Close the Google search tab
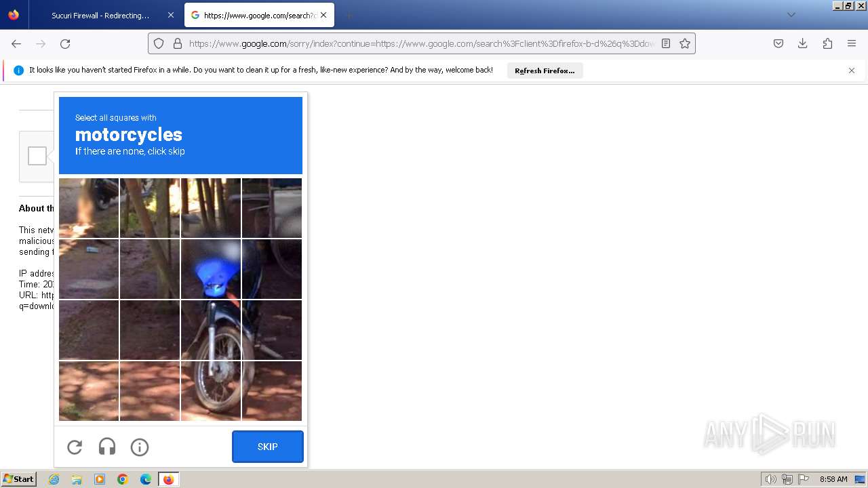868x488 pixels. [x=323, y=15]
